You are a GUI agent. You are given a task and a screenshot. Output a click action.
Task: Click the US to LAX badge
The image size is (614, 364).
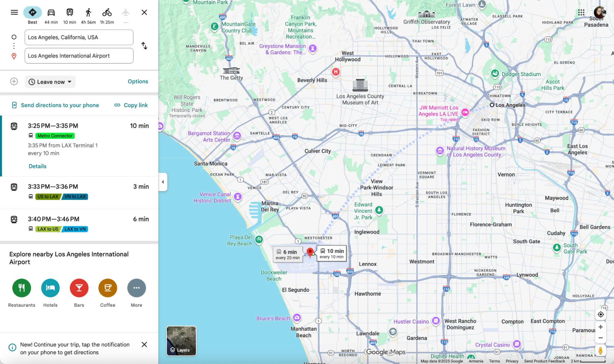pos(48,196)
